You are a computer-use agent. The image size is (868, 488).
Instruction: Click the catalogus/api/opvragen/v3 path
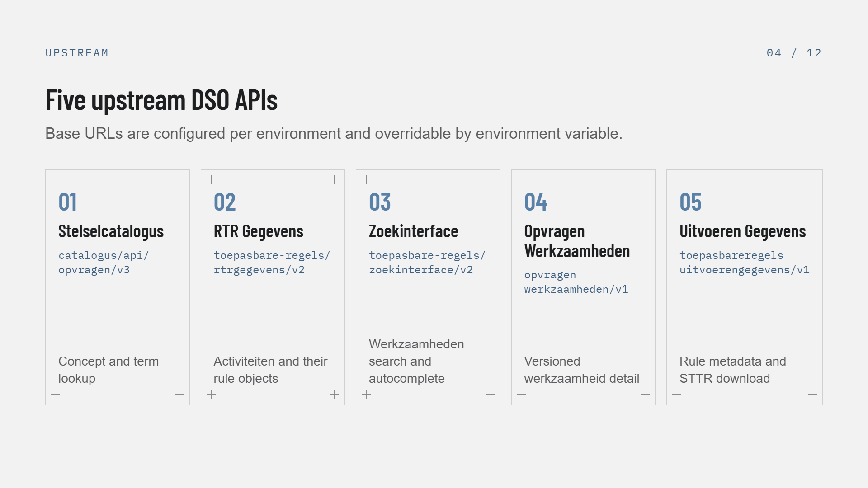click(104, 263)
